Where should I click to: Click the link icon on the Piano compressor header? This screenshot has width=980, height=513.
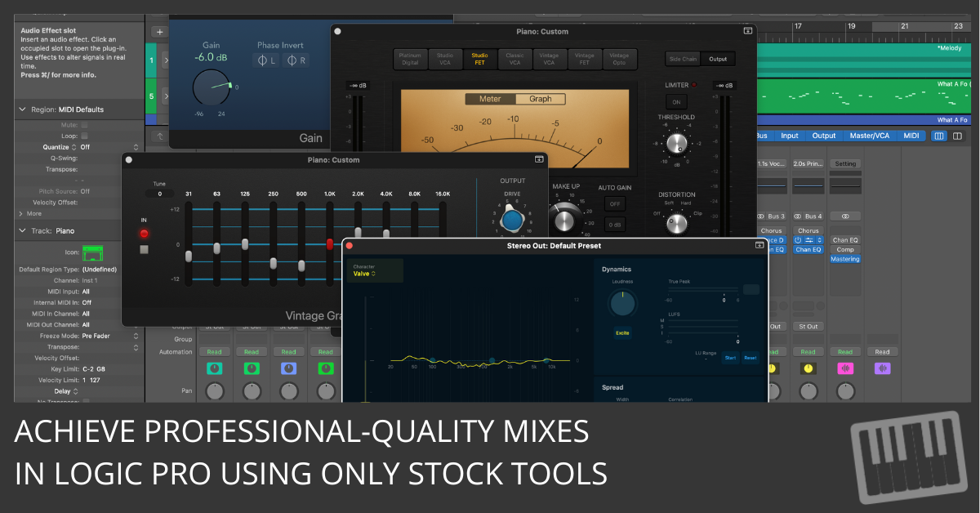(x=747, y=31)
